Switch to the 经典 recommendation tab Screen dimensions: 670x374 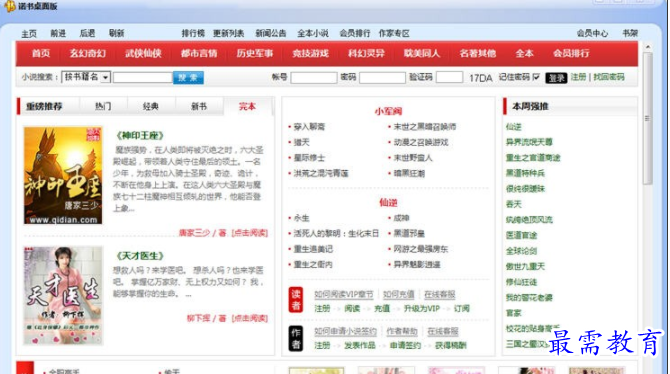tap(151, 106)
